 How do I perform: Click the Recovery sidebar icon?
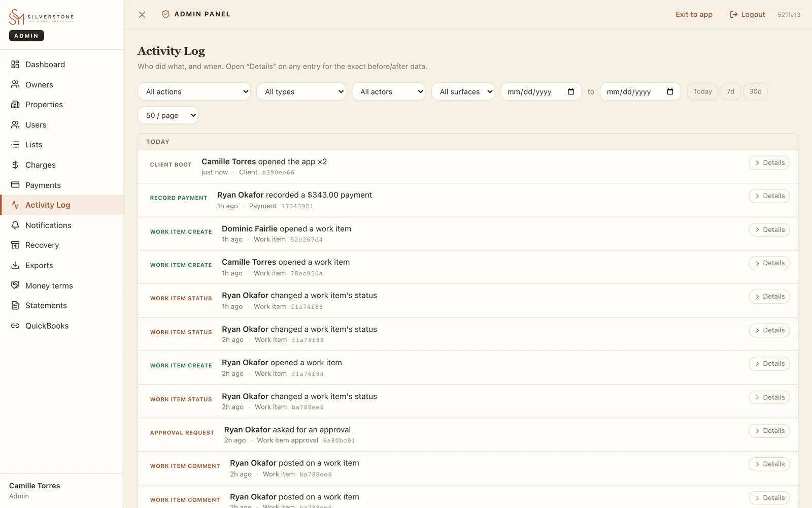tap(15, 245)
